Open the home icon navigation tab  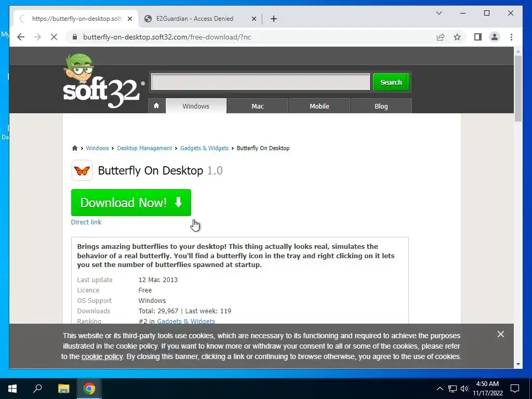pos(156,106)
